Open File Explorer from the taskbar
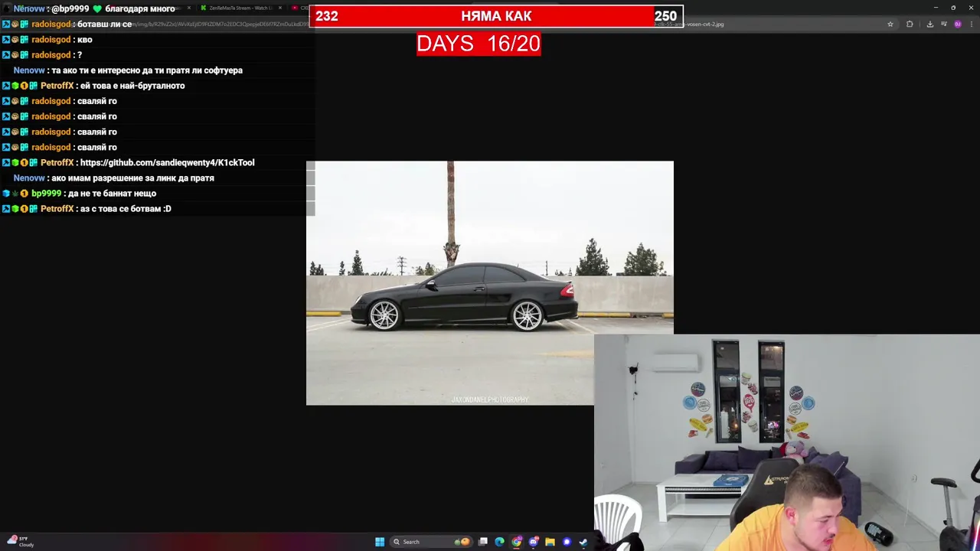This screenshot has width=980, height=551. 550,542
